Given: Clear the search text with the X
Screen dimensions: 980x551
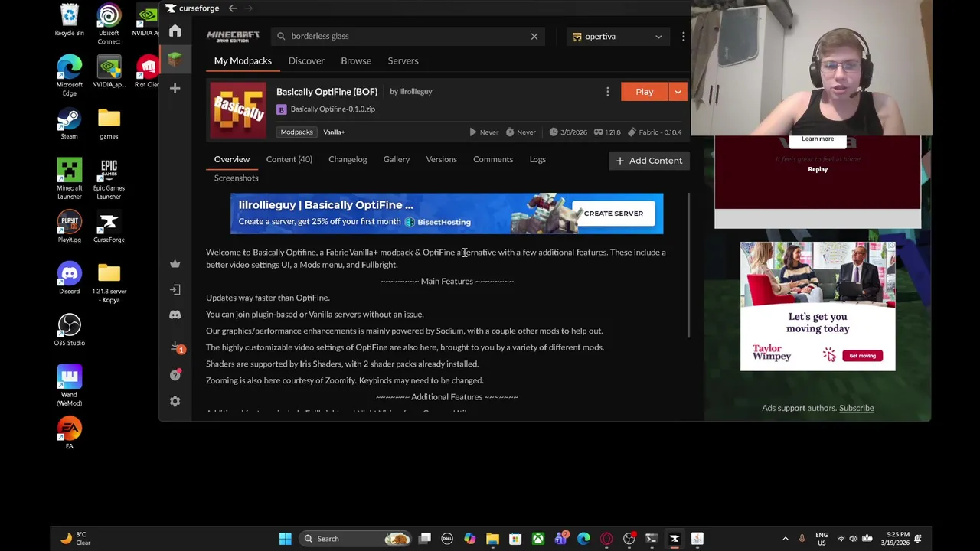Looking at the screenshot, I should [x=534, y=36].
